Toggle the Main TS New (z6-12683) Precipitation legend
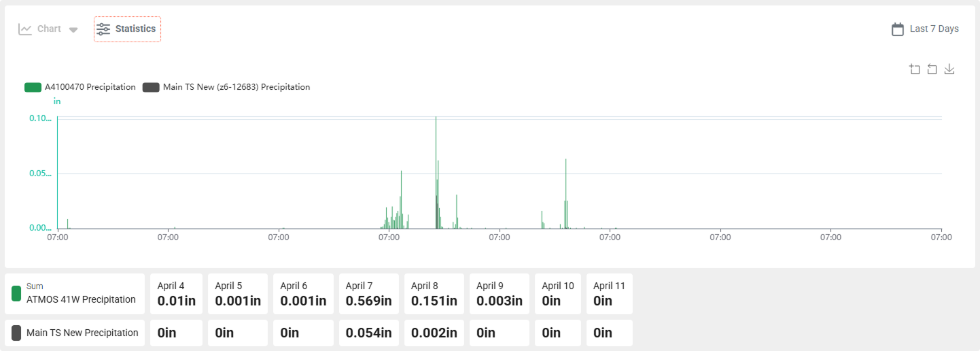The image size is (980, 351). (x=226, y=87)
